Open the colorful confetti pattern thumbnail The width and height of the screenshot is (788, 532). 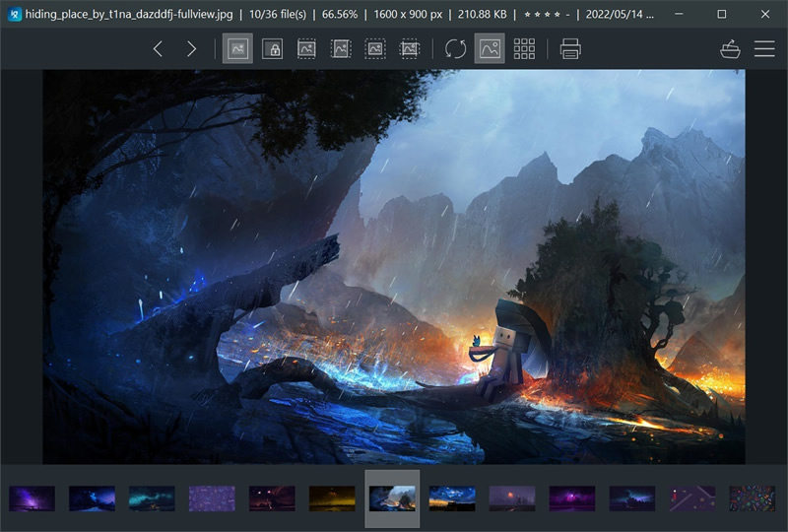click(x=753, y=499)
